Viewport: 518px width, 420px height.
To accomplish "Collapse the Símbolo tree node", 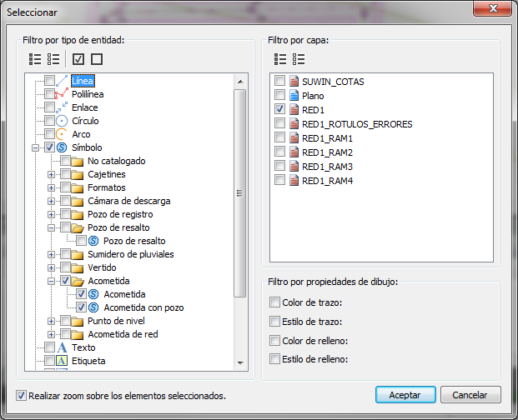I will point(35,147).
